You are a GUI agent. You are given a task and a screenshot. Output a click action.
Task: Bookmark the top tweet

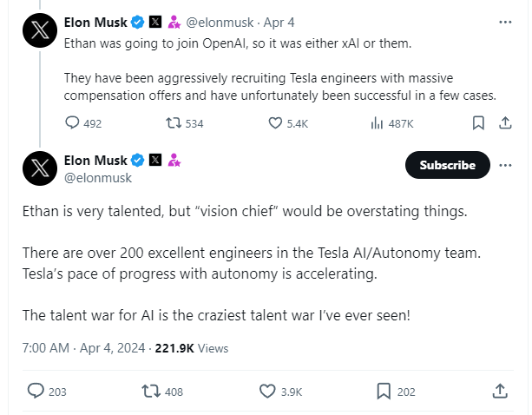click(x=477, y=123)
